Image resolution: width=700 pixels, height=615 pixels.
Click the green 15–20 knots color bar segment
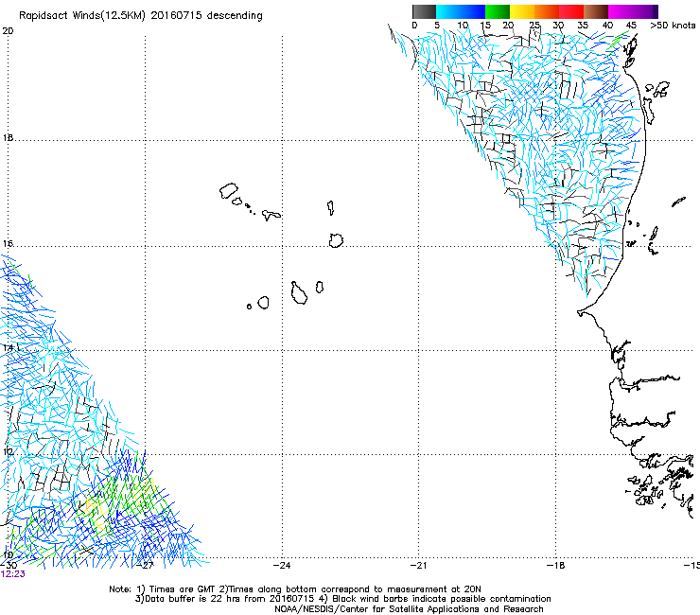pyautogui.click(x=498, y=11)
